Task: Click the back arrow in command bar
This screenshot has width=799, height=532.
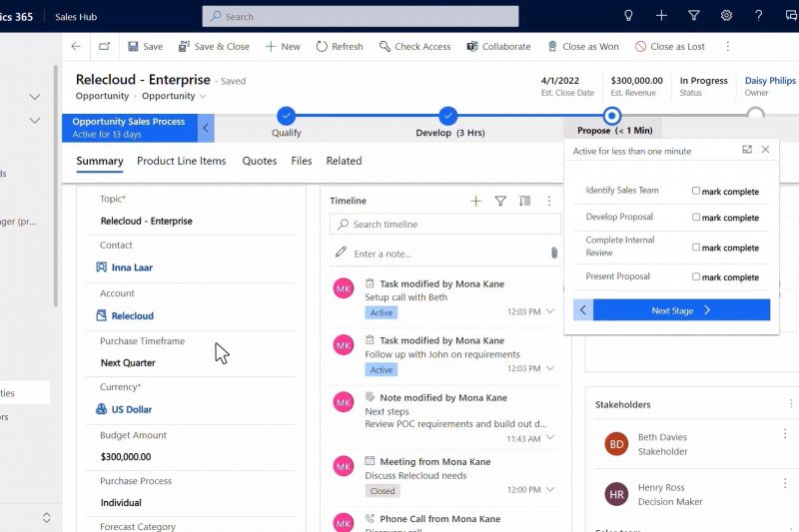Action: 76,46
